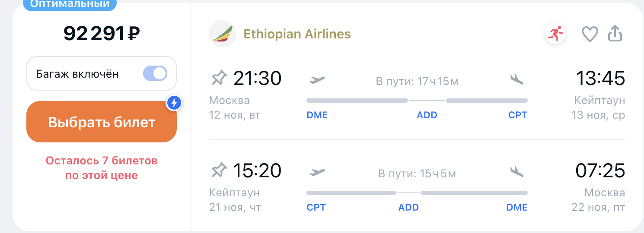Click the Ethiopian Airlines name
The width and height of the screenshot is (644, 233).
point(297,34)
